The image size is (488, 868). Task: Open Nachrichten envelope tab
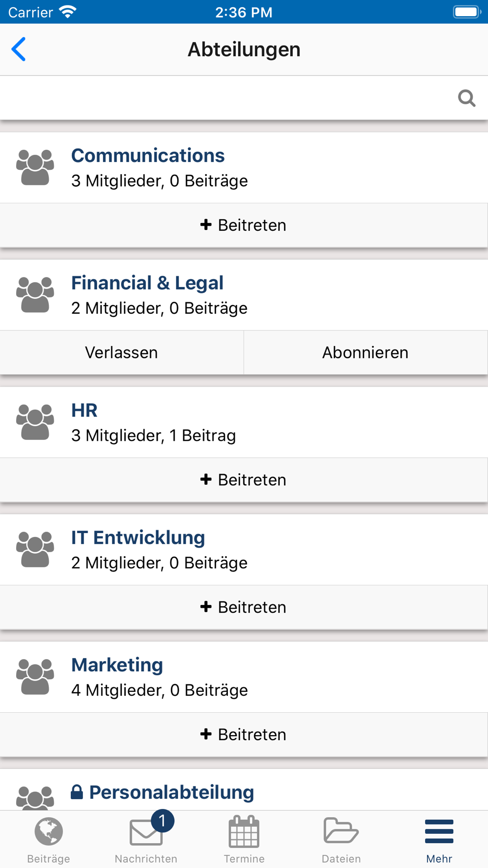point(146,840)
